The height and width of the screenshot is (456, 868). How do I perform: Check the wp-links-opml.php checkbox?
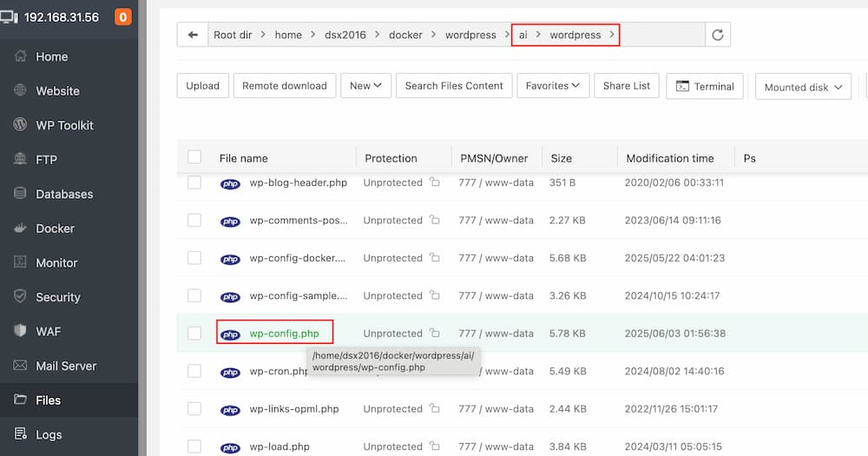click(x=194, y=408)
